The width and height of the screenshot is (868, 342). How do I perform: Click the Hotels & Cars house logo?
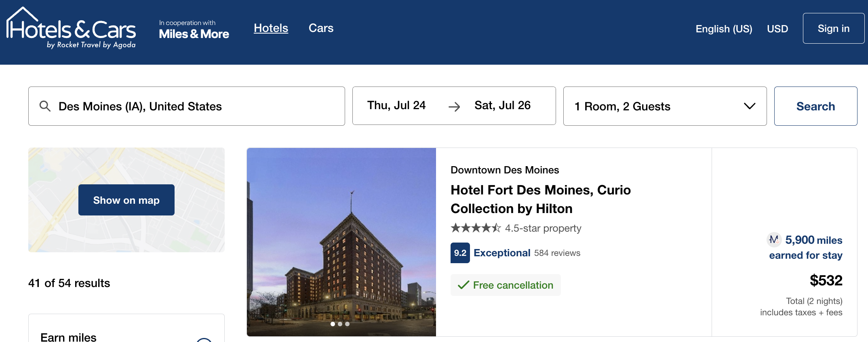(71, 27)
